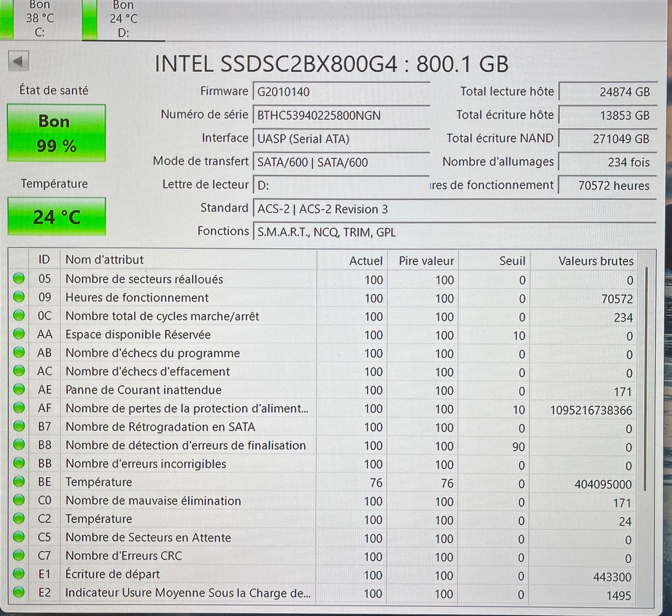The image size is (672, 616).
Task: Select the D: disk tab
Action: (x=124, y=19)
